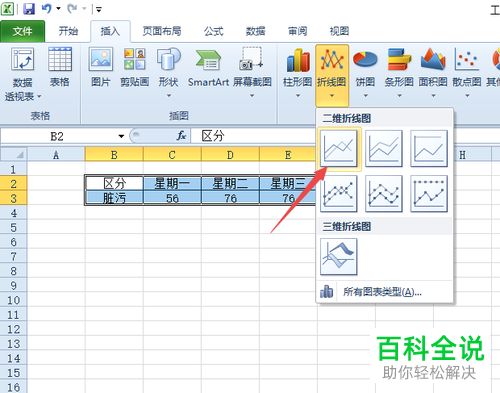
Task: Select stacked line with markers thumbnail
Action: pos(384,194)
